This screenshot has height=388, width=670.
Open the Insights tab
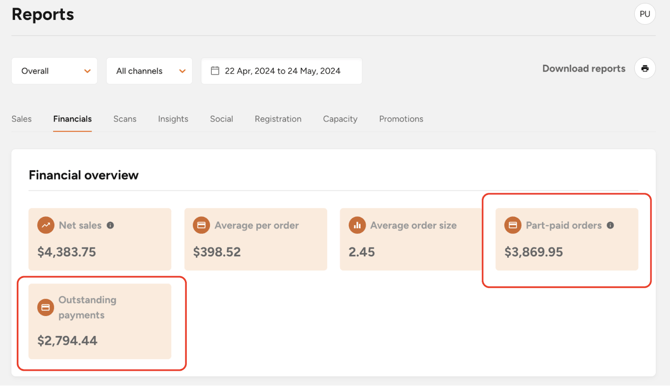(173, 119)
